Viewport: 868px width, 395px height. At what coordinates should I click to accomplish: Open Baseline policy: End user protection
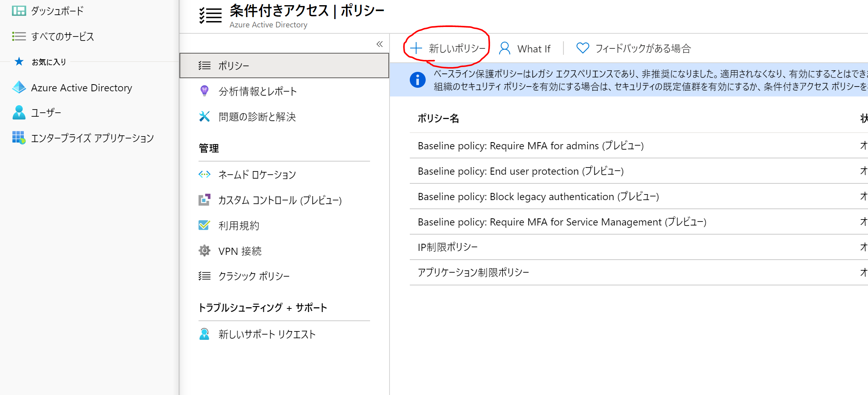point(521,171)
